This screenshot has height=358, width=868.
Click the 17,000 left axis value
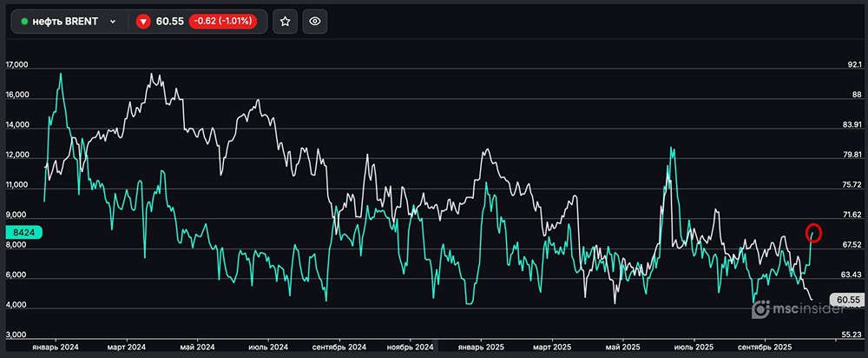[17, 65]
